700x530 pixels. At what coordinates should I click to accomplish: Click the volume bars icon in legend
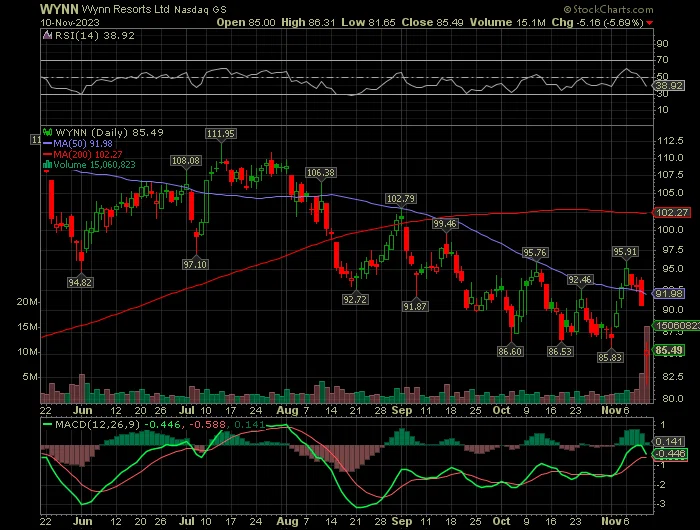point(47,165)
